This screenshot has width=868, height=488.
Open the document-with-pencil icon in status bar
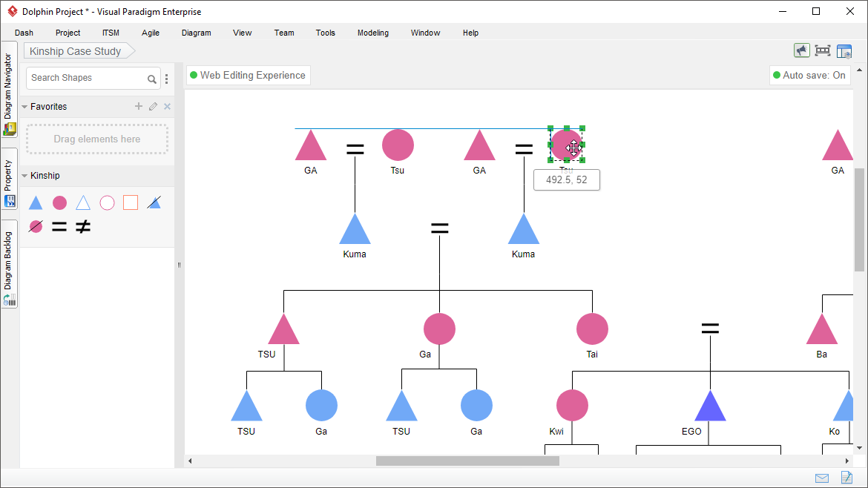pyautogui.click(x=846, y=478)
